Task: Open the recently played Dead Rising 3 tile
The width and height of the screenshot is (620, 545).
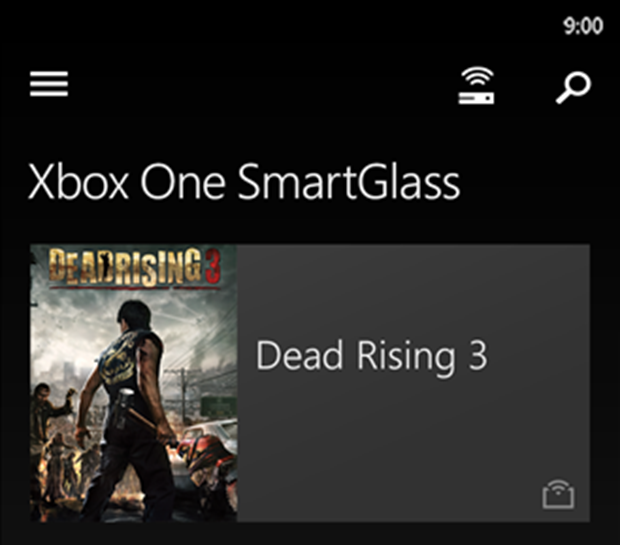Action: (x=310, y=383)
